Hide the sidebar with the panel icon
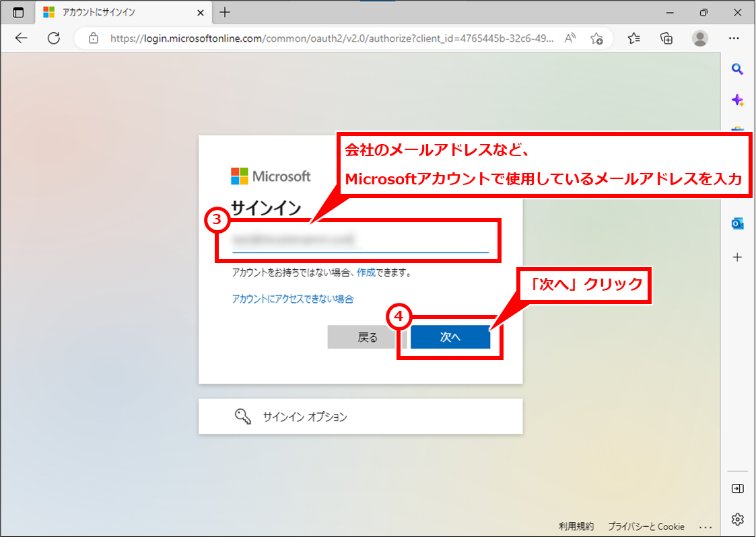756x537 pixels. point(737,489)
